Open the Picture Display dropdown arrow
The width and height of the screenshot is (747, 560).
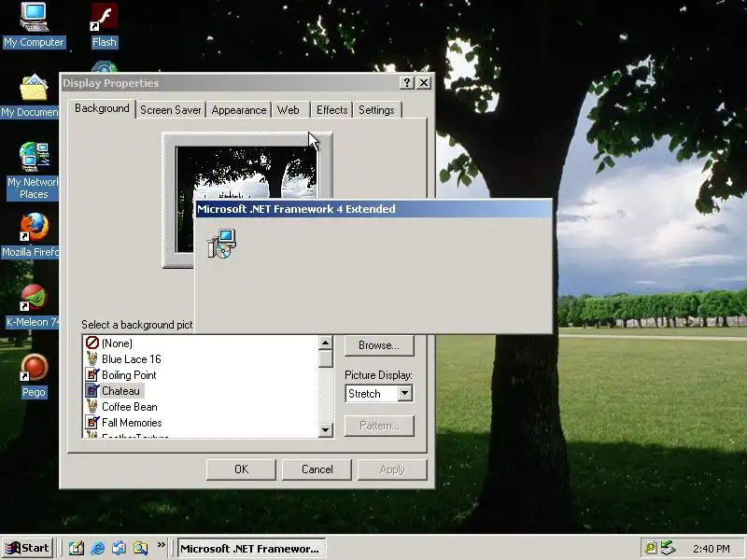click(405, 393)
